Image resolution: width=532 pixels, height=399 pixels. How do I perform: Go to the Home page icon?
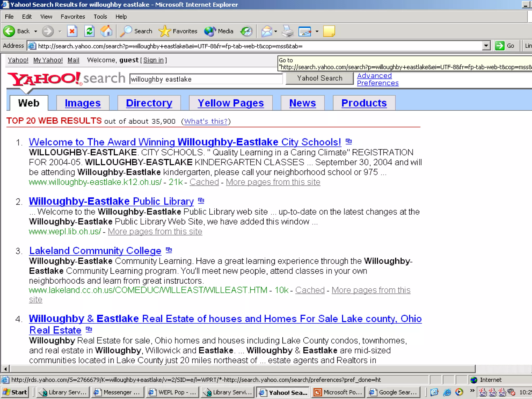[106, 31]
